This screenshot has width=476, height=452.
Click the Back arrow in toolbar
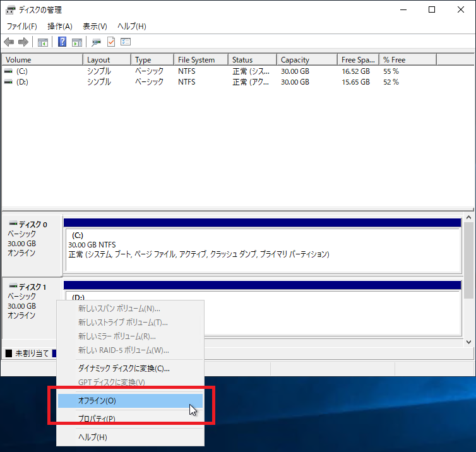pos(9,42)
